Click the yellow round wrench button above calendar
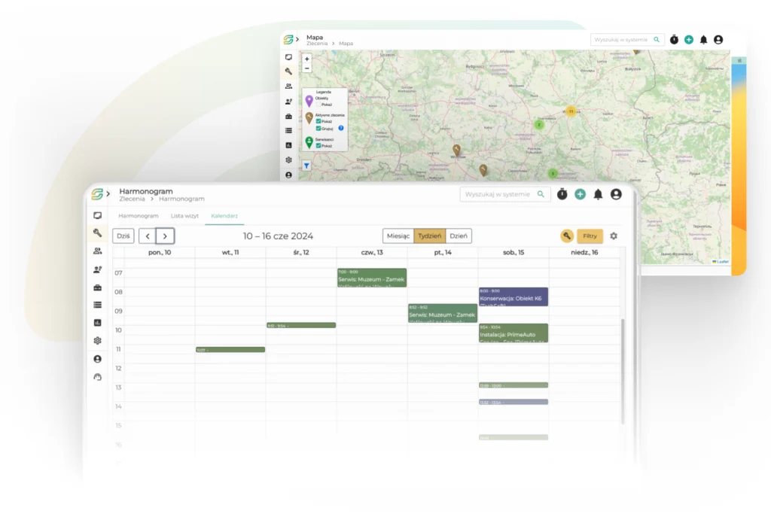The height and width of the screenshot is (532, 771). pos(567,236)
